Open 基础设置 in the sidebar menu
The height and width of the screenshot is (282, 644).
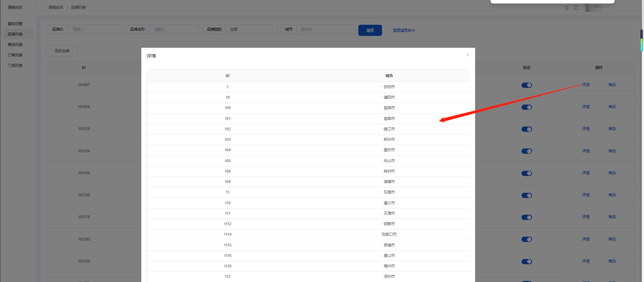pyautogui.click(x=15, y=24)
